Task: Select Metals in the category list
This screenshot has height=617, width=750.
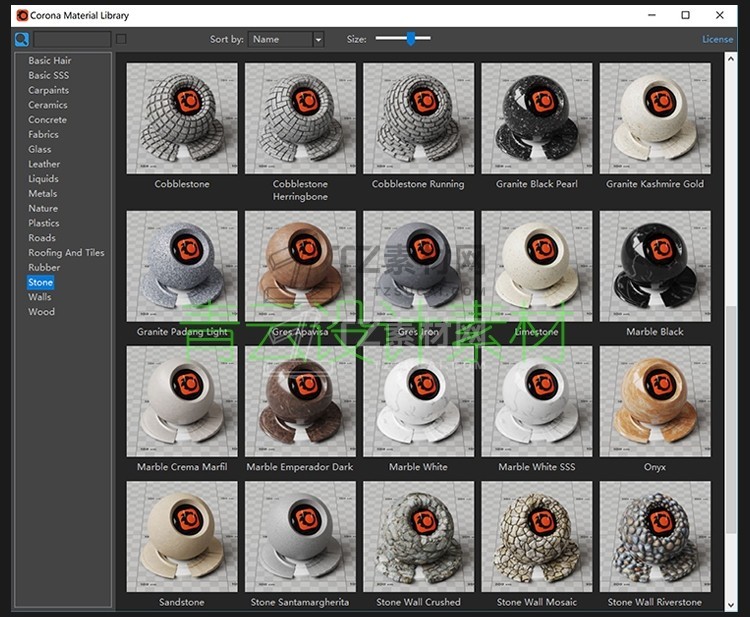Action: pyautogui.click(x=43, y=194)
